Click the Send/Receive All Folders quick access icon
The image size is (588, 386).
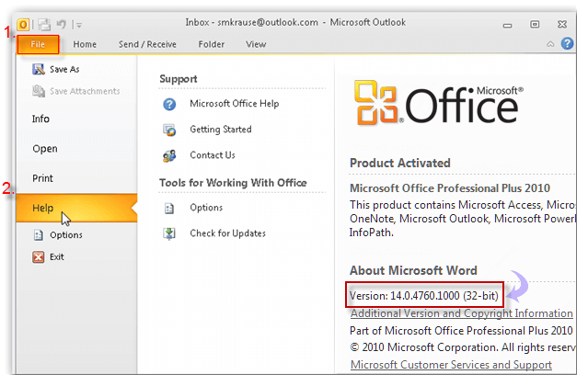pos(44,25)
